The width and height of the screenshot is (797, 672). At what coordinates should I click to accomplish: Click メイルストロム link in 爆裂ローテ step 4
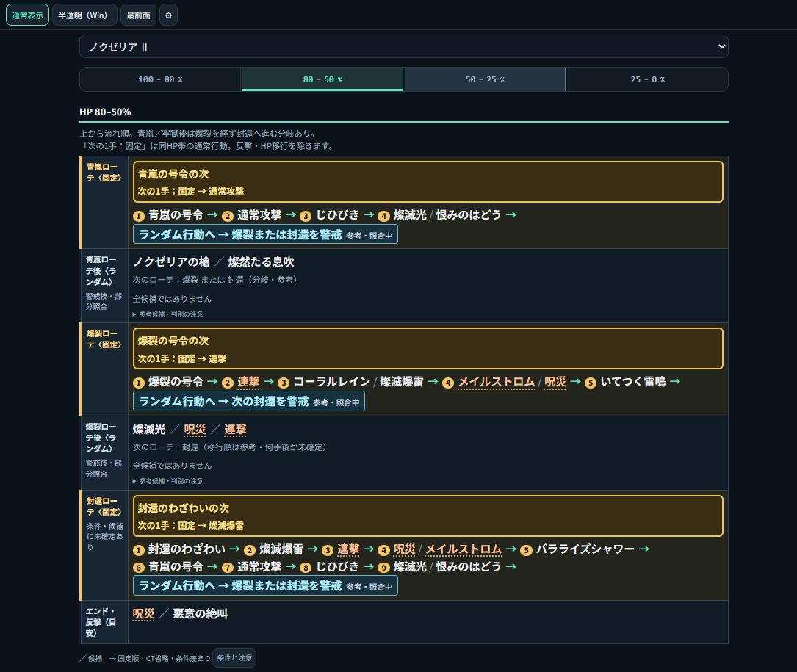(x=496, y=382)
